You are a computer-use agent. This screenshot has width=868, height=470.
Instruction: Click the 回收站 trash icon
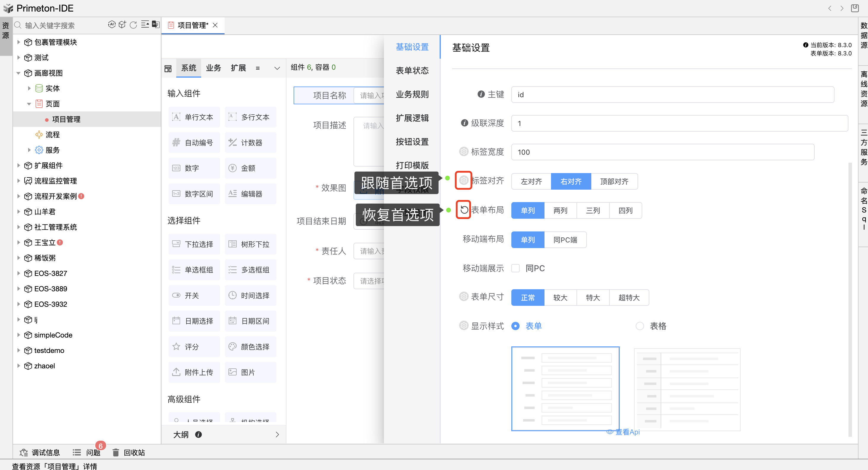(116, 453)
